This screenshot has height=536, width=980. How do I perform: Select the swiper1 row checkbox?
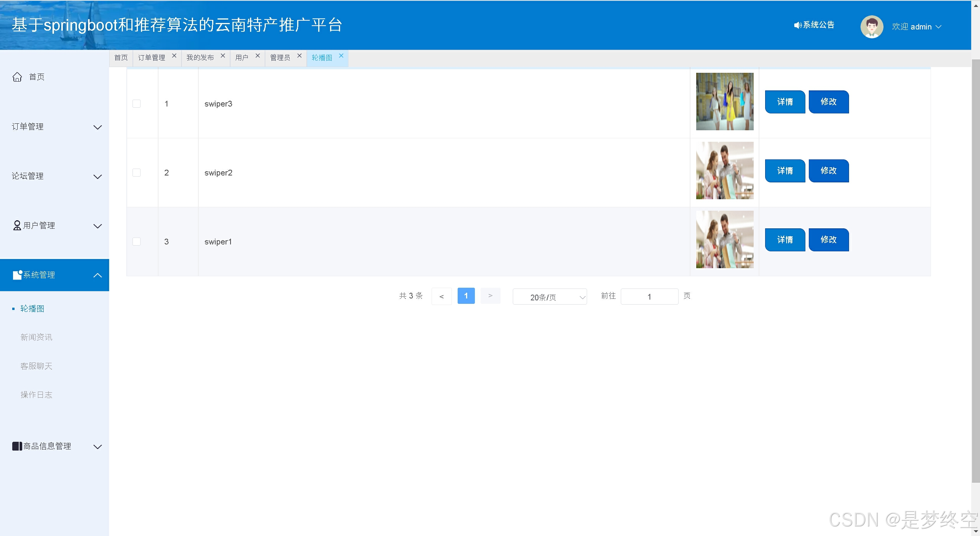click(136, 242)
